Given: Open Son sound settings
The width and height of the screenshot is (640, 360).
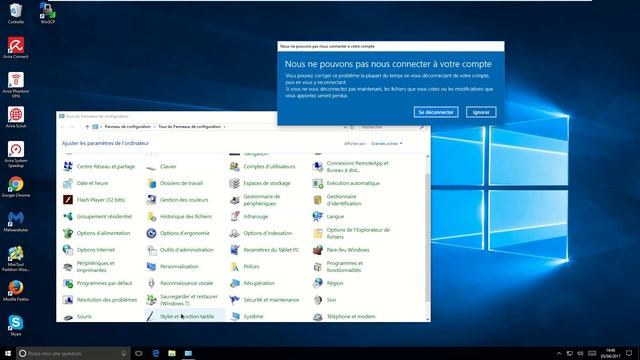Looking at the screenshot, I should coord(324,300).
